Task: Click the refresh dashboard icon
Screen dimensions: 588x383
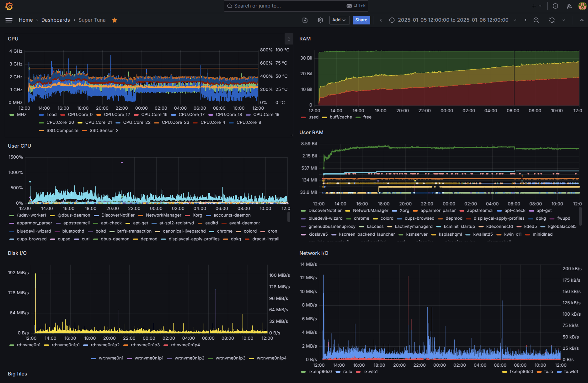Action: tap(552, 20)
